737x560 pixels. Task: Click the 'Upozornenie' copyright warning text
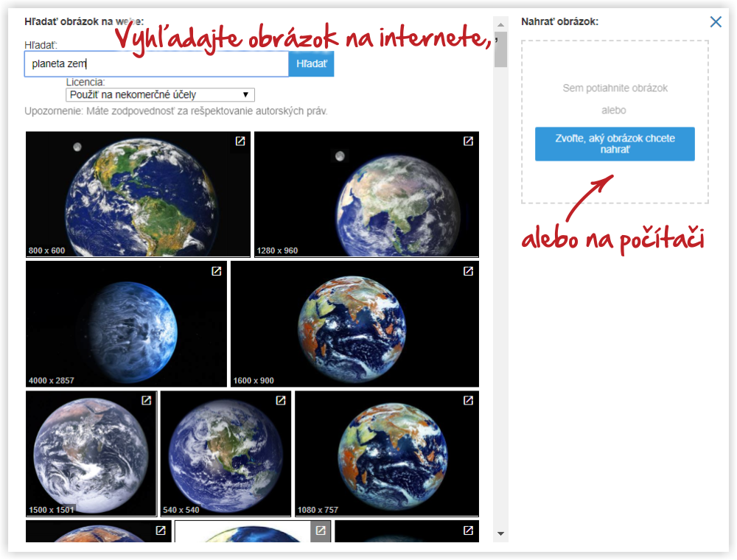pos(176,111)
